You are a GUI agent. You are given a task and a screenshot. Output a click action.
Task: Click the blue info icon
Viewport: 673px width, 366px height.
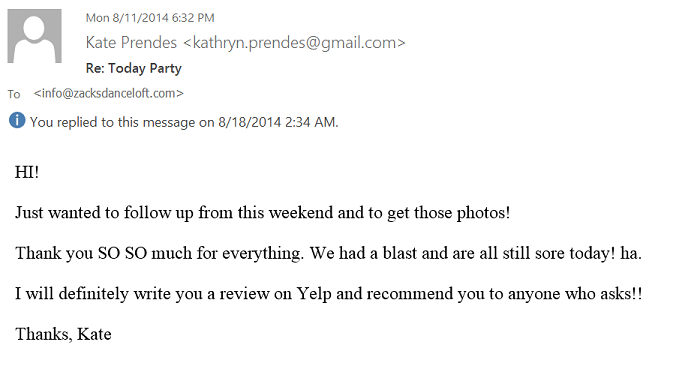pos(17,120)
